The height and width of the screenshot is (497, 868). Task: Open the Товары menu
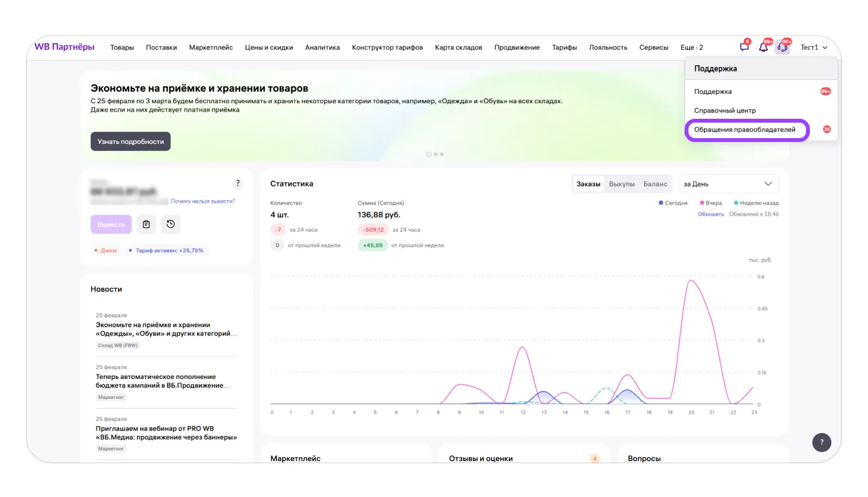122,47
